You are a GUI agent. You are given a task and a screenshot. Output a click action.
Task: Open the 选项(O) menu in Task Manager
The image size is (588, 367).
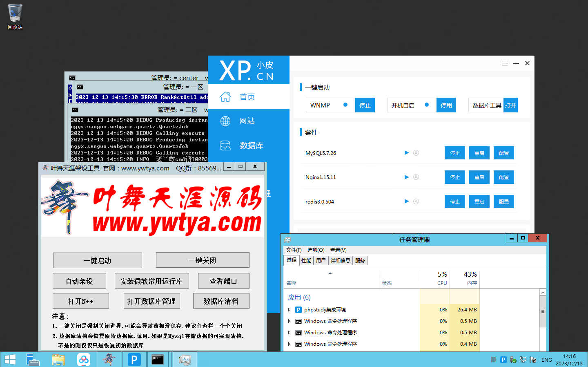pos(316,250)
